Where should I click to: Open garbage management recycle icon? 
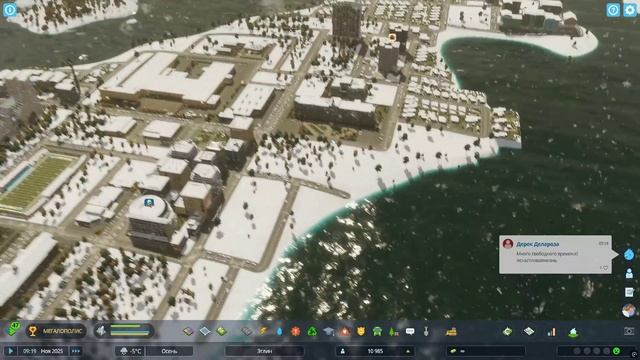[312, 331]
